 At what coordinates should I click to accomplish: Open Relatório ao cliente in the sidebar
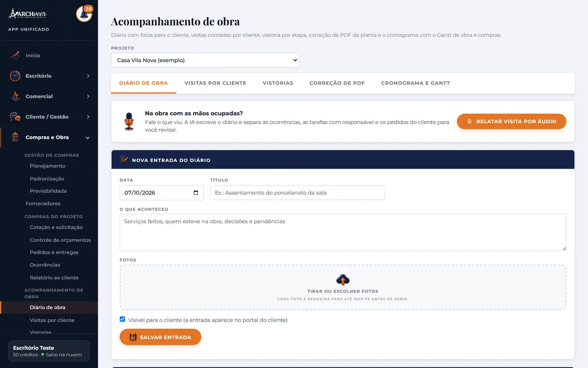(x=54, y=278)
